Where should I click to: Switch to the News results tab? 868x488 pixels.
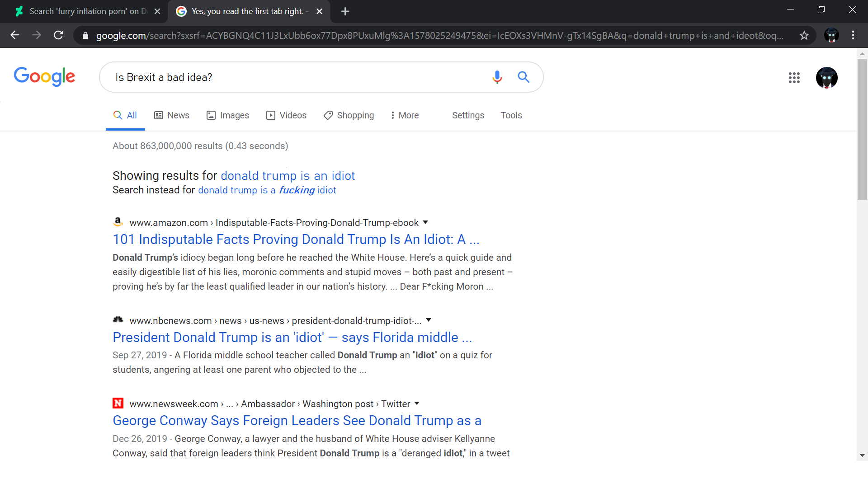pos(172,115)
